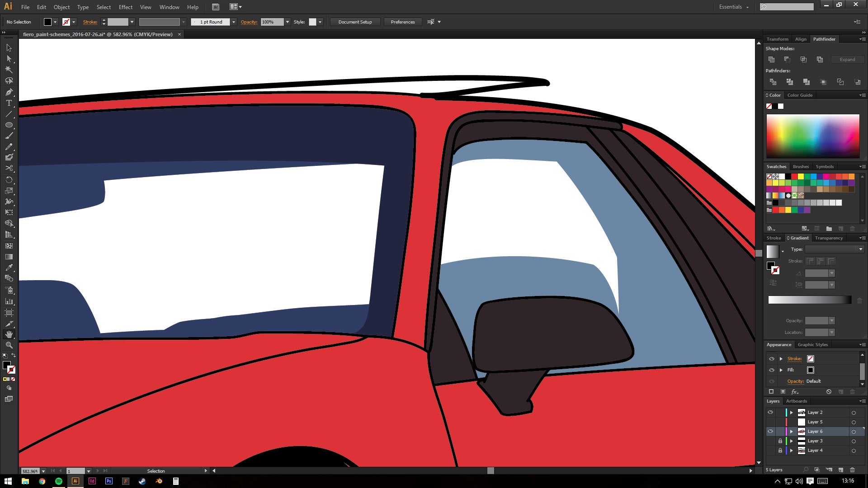Open Adobe Bridge from the menu bar
The image size is (868, 488).
click(x=216, y=7)
